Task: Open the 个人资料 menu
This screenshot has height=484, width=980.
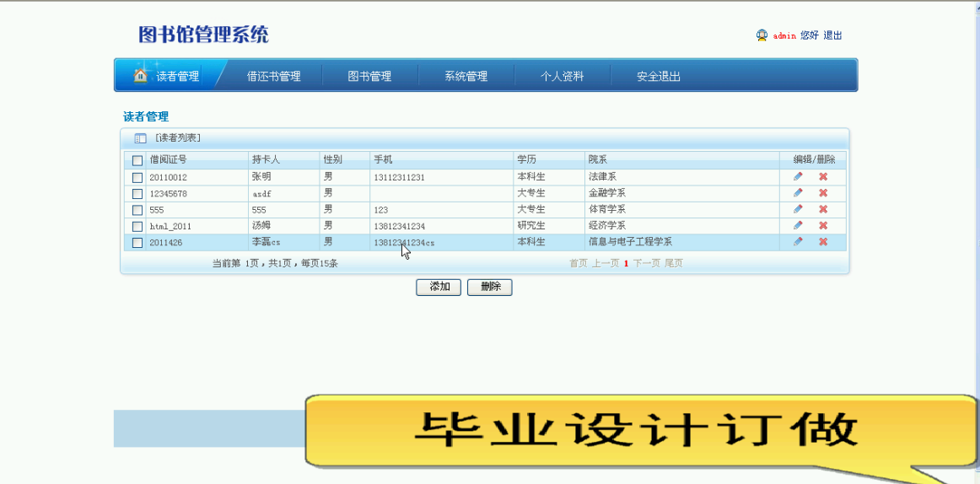Action: 562,77
